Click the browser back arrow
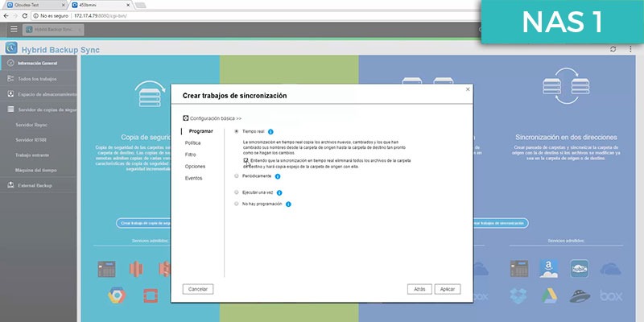644x322 pixels. (x=6, y=16)
